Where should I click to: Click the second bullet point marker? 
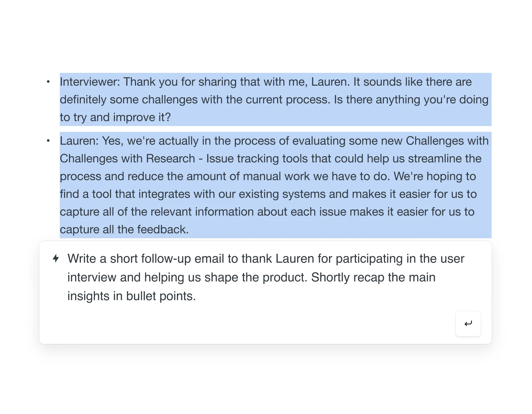tap(48, 141)
